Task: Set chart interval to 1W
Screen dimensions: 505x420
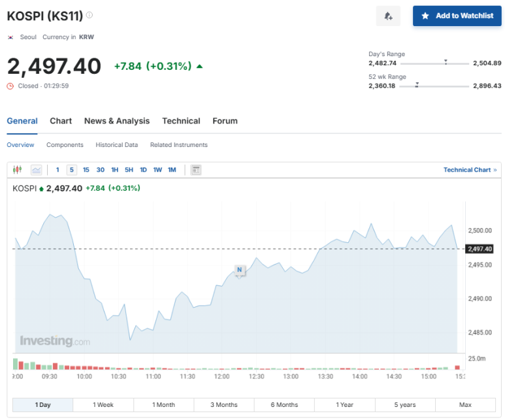Action: tap(157, 170)
